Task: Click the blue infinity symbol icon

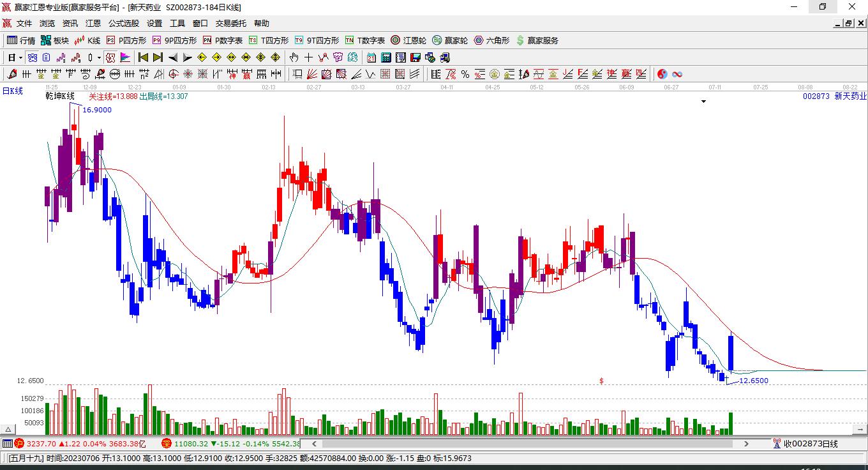Action: (677, 74)
